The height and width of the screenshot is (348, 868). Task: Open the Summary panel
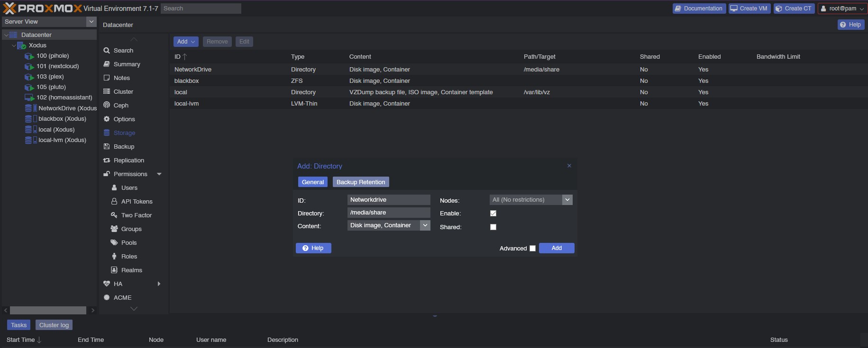pyautogui.click(x=127, y=64)
